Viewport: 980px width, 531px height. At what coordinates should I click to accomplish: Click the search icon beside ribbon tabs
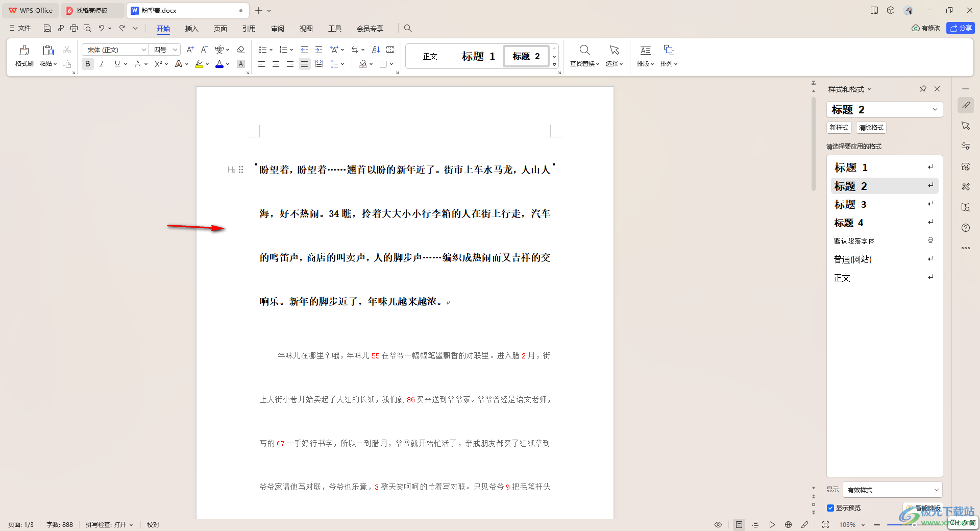(x=408, y=28)
